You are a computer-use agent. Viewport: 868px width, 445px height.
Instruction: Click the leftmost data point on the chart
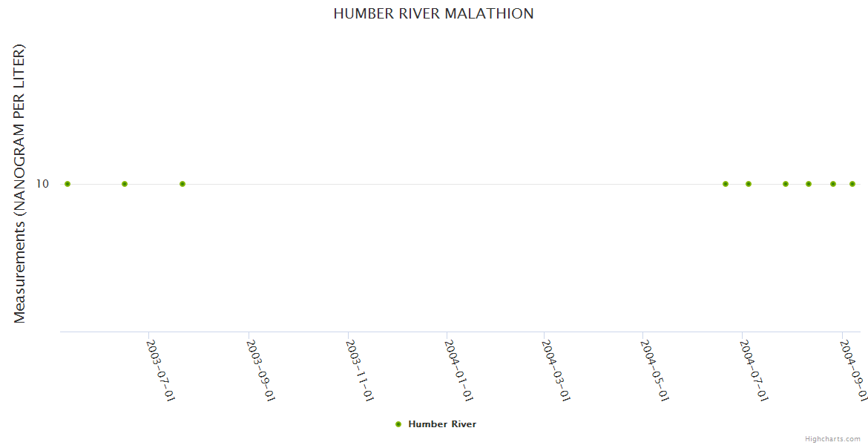(68, 184)
